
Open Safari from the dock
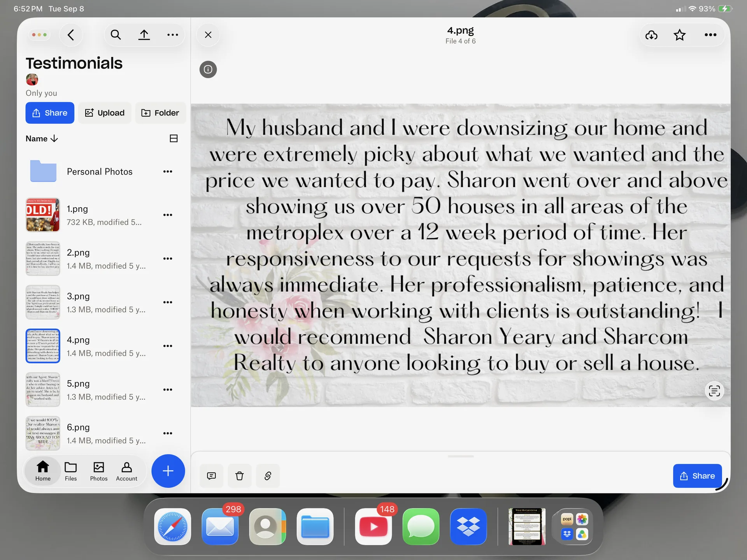pos(173,527)
